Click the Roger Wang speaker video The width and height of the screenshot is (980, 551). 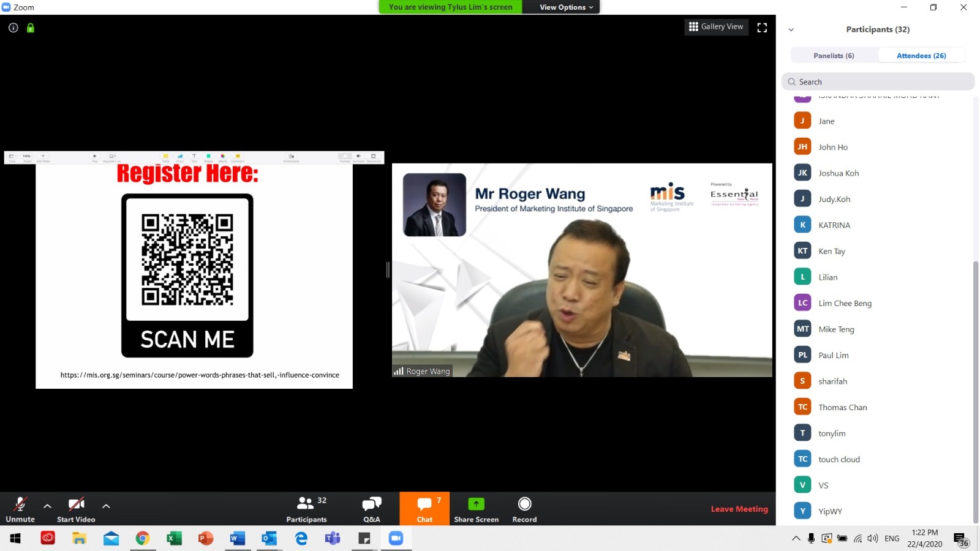[x=582, y=270]
